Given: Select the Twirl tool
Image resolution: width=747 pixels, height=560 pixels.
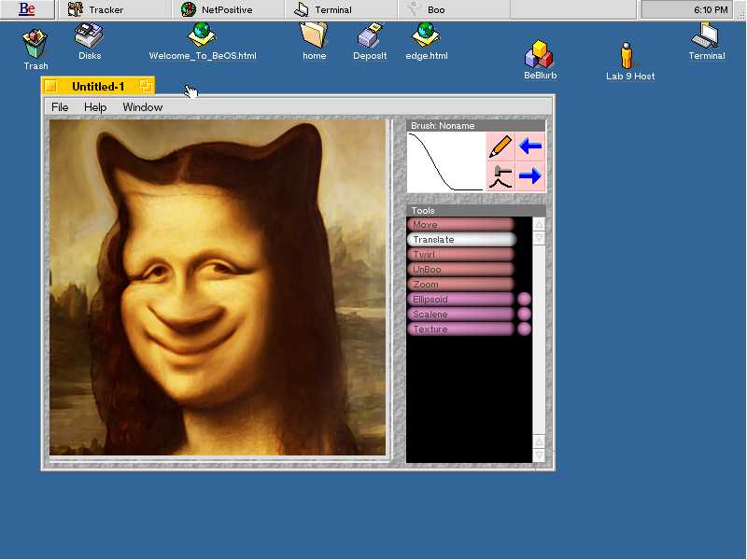Looking at the screenshot, I should (461, 254).
